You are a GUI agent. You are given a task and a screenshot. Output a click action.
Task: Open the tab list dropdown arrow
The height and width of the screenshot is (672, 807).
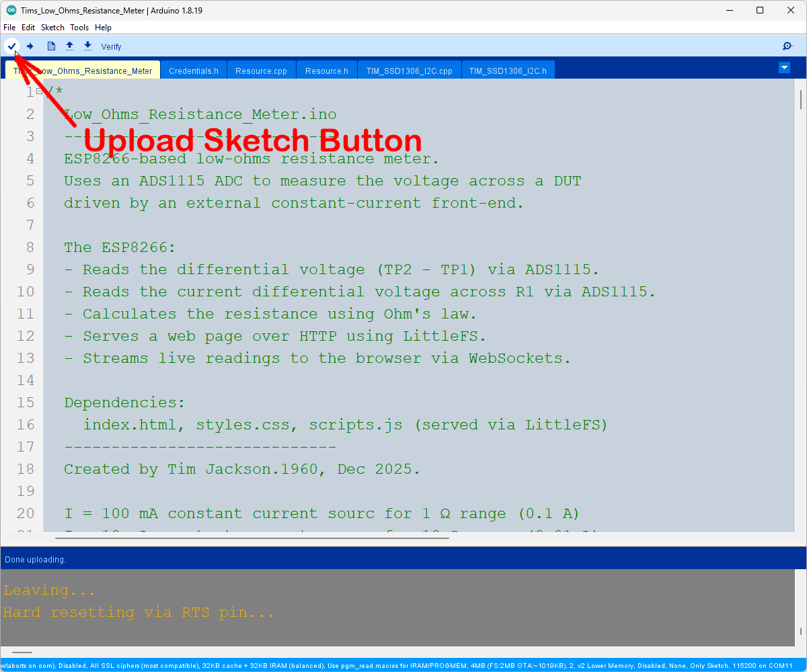[784, 67]
